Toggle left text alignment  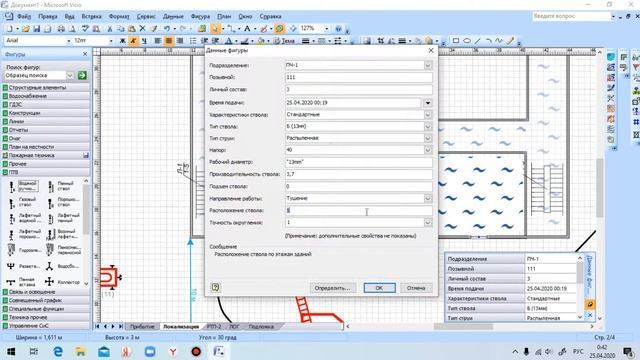pyautogui.click(x=158, y=41)
